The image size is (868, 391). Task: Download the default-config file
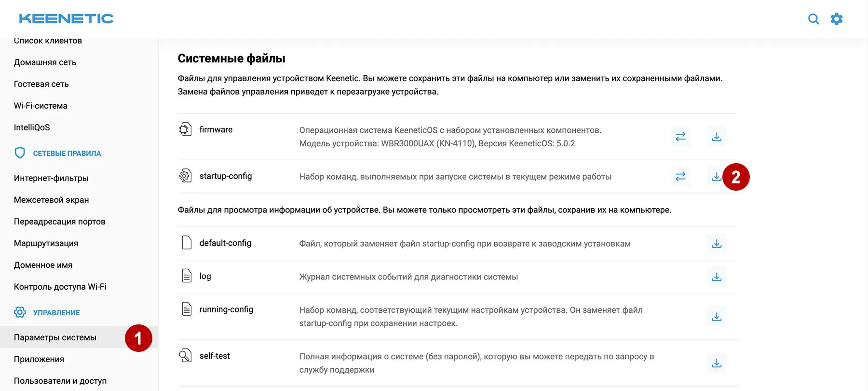(717, 244)
